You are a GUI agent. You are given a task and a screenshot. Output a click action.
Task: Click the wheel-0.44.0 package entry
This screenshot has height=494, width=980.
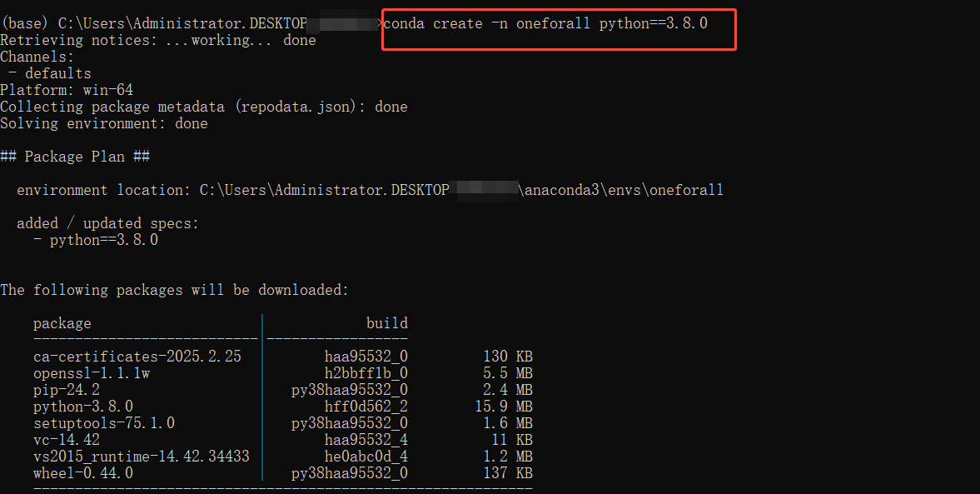[83, 473]
